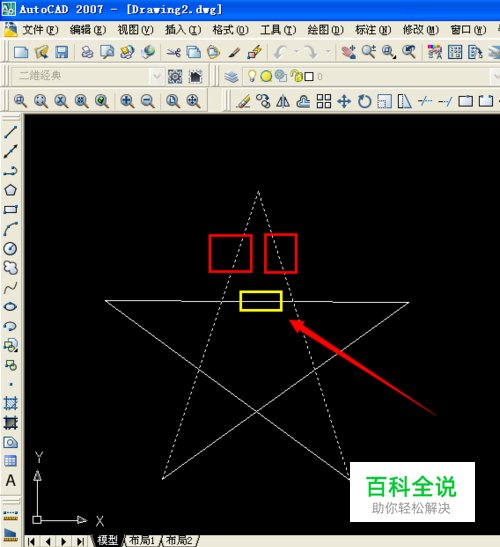Screen dimensions: 500x547
Task: Select the Spline tool
Action: (10, 287)
